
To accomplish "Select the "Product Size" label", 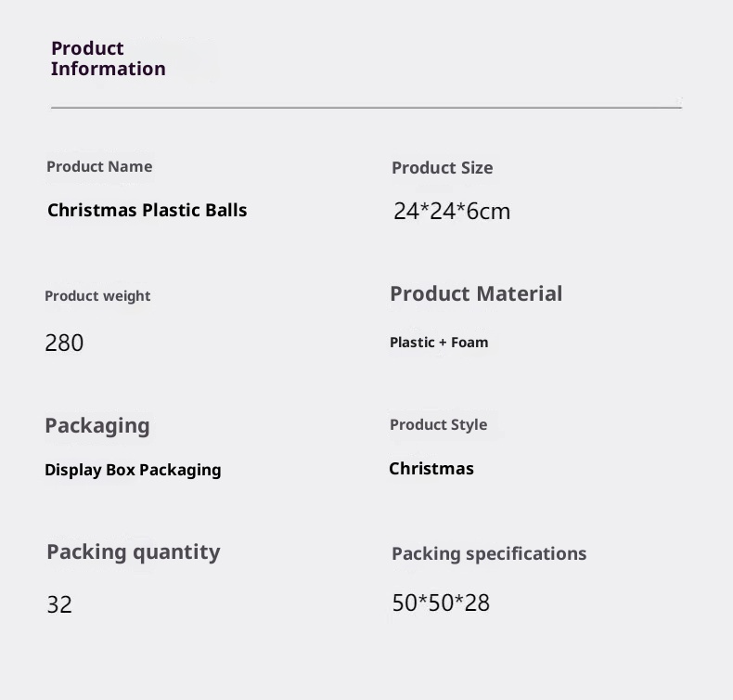I will tap(442, 168).
